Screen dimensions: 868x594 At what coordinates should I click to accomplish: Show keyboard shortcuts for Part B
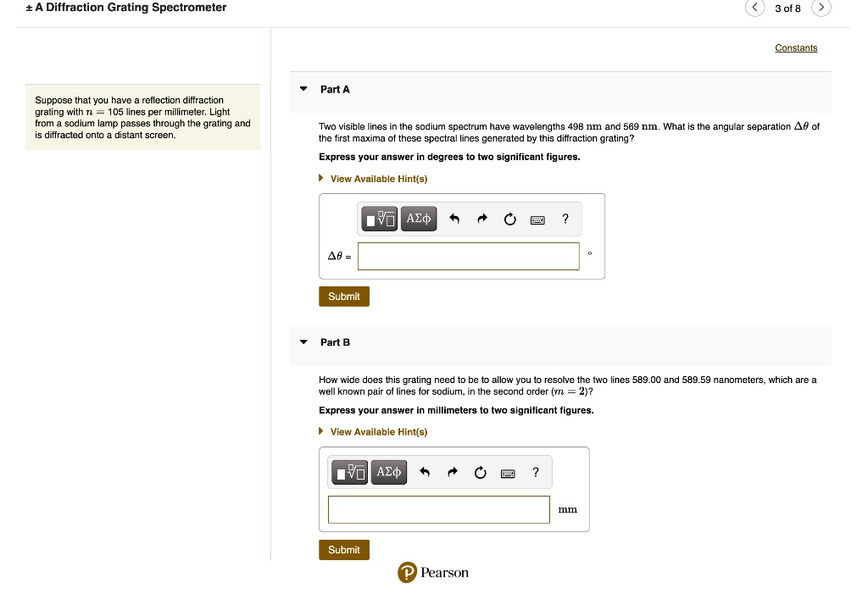[x=509, y=472]
